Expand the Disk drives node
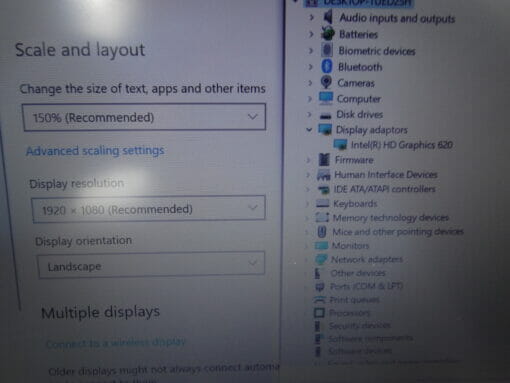Screen dimensions: 510x383 309,115
